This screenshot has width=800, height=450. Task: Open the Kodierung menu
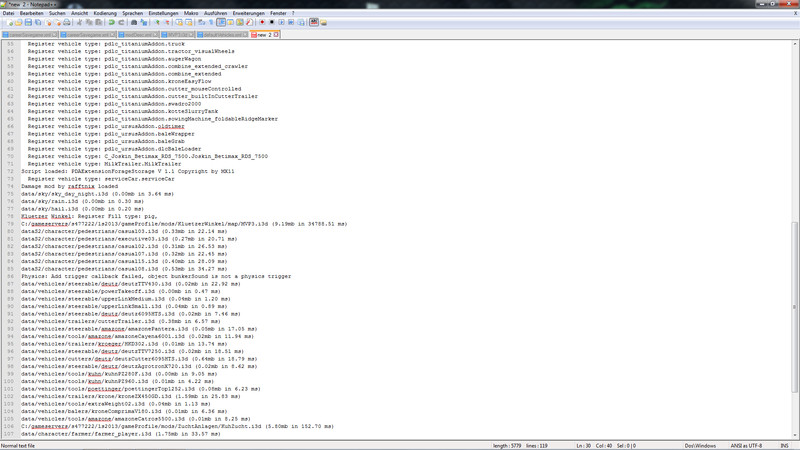(105, 13)
